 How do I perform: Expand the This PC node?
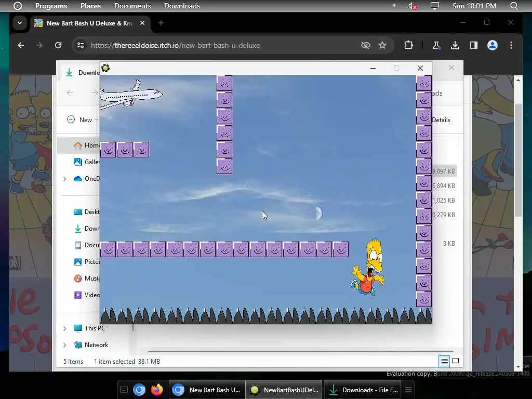click(65, 328)
